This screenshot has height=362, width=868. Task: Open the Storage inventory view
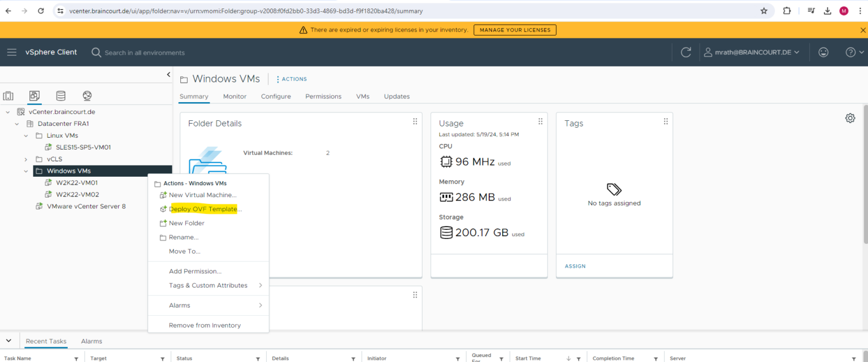[x=60, y=96]
